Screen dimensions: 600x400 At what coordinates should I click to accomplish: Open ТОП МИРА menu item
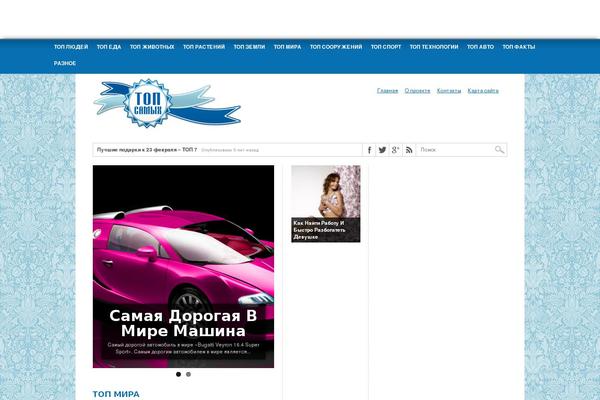[287, 47]
